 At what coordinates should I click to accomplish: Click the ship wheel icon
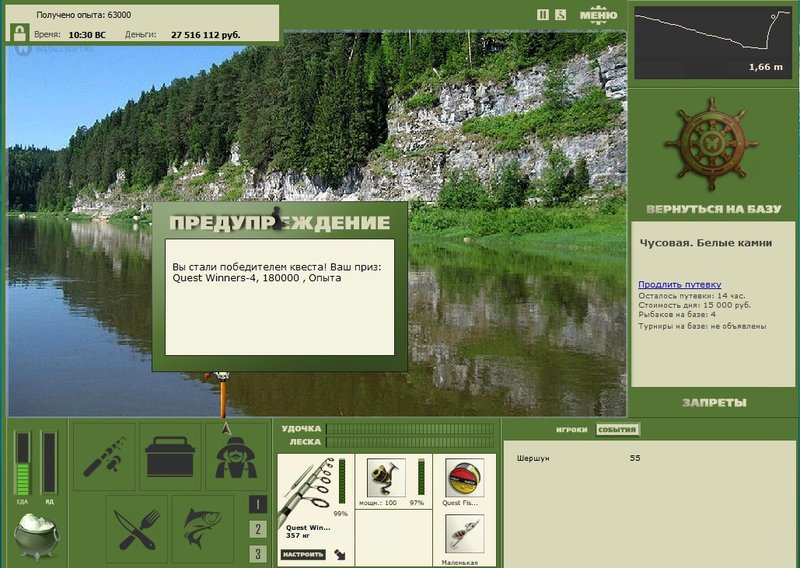[712, 145]
